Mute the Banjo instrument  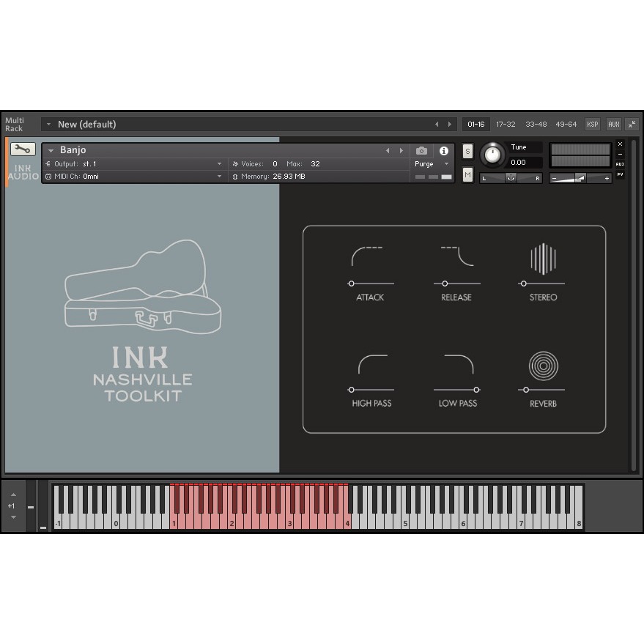click(467, 175)
